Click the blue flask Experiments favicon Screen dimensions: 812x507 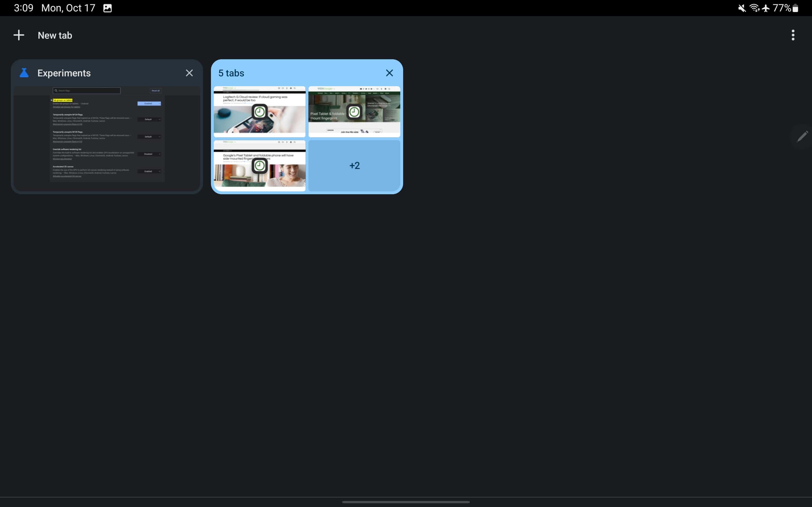24,73
